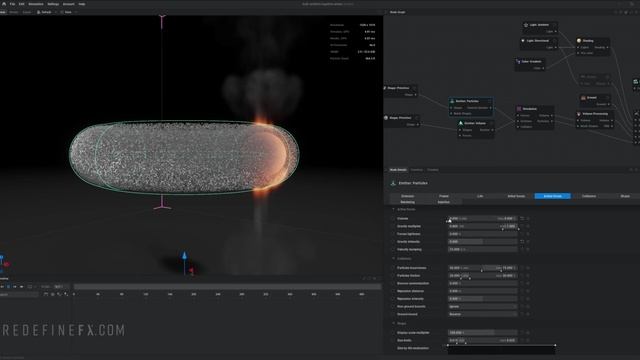
Task: Open the Settings menu
Action: point(53,4)
